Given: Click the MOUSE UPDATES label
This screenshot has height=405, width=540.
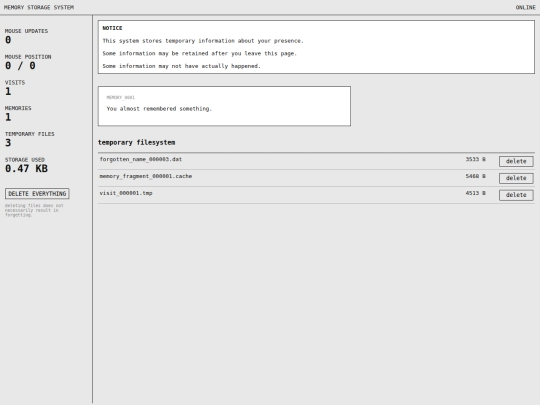Looking at the screenshot, I should tap(26, 31).
